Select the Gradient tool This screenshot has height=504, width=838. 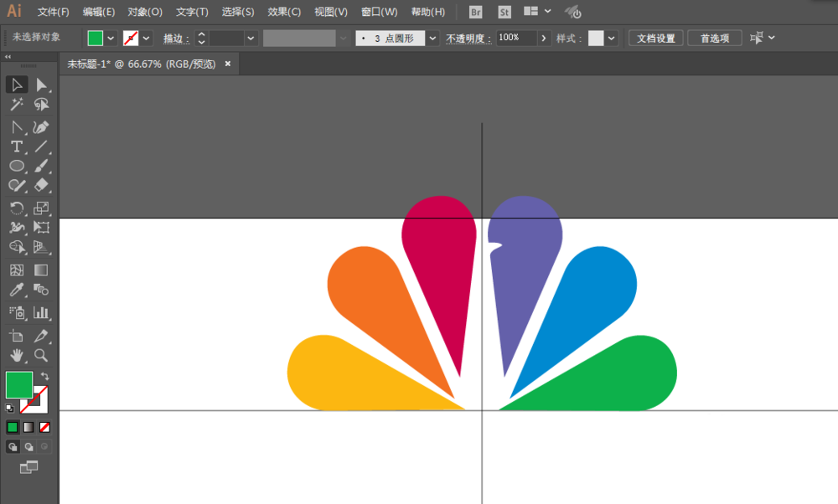point(41,270)
